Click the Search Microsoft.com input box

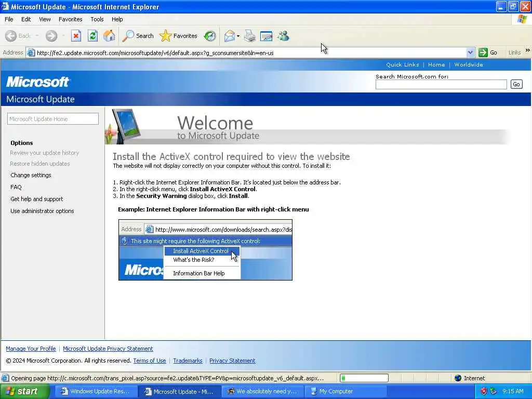(441, 84)
